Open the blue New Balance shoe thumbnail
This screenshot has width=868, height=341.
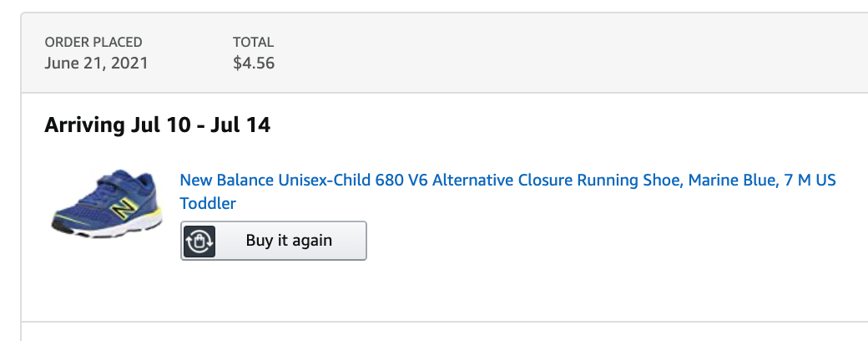pyautogui.click(x=107, y=203)
